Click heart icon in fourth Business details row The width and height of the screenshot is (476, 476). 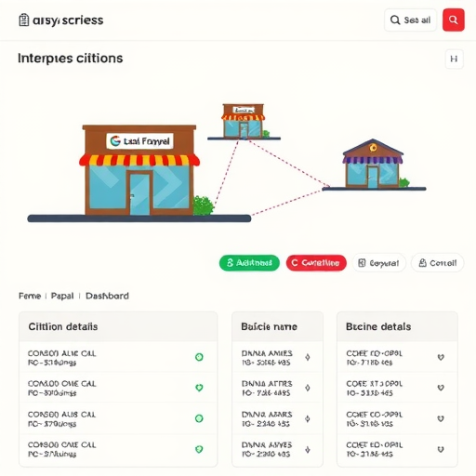pos(441,449)
